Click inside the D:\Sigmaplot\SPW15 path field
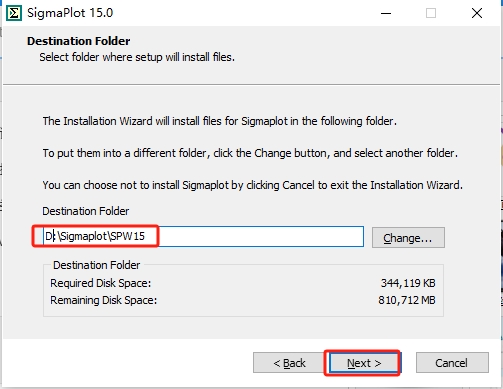Viewport: 503px width, 389px height. tap(203, 237)
